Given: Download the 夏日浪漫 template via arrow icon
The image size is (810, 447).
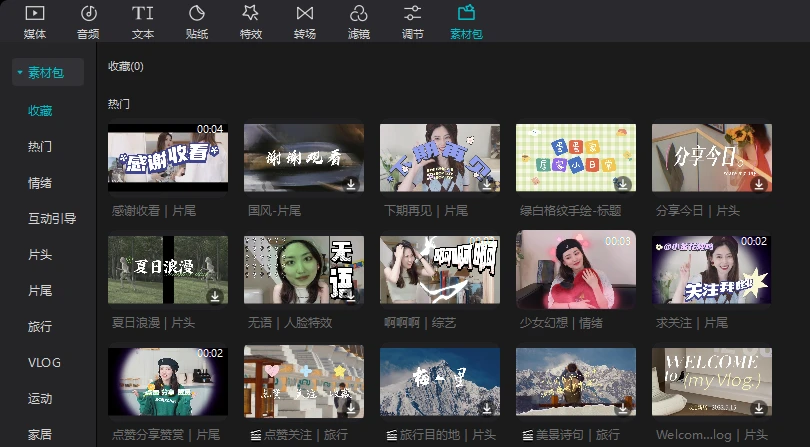Looking at the screenshot, I should point(214,296).
